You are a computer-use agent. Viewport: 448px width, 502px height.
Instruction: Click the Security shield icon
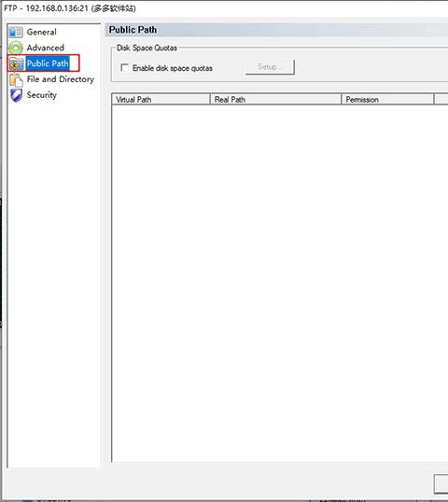click(16, 95)
